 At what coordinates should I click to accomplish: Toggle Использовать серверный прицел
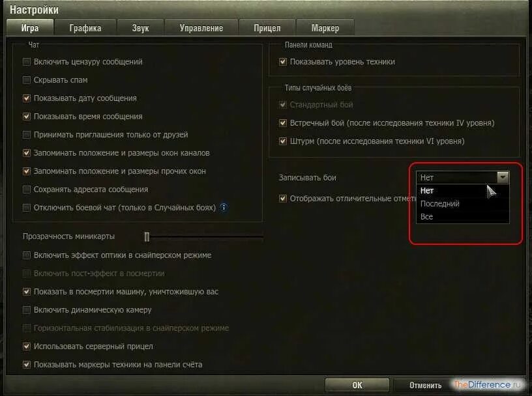coord(27,346)
